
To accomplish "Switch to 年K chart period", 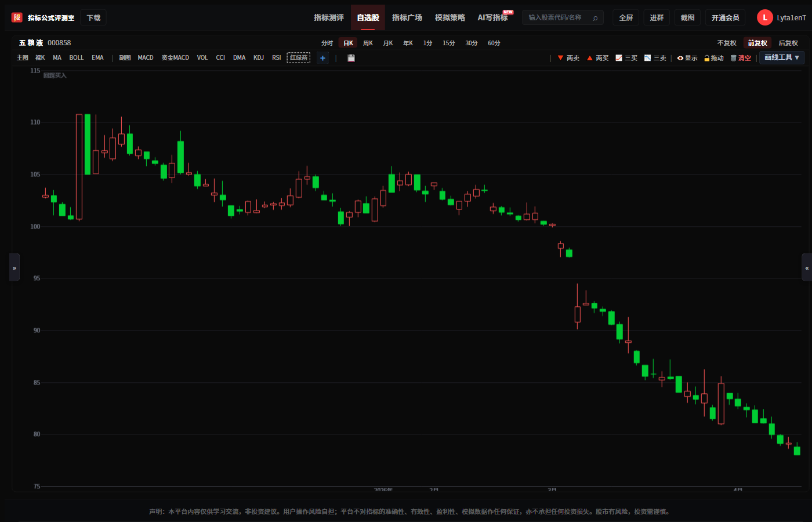I will (x=408, y=43).
